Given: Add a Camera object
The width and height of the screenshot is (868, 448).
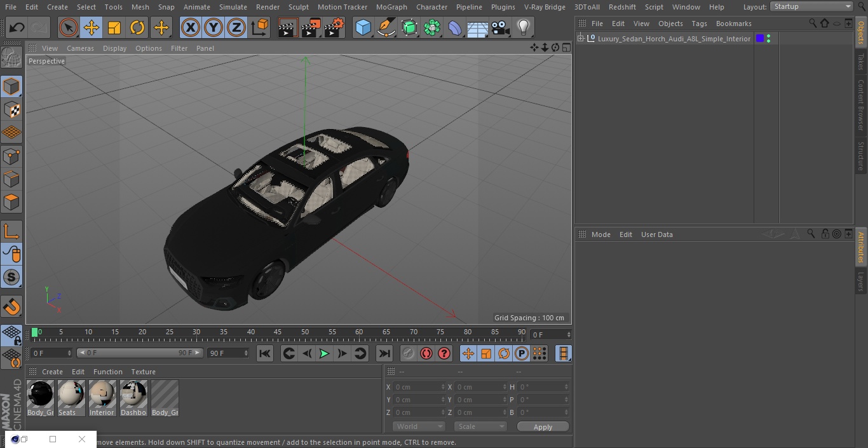Looking at the screenshot, I should (501, 27).
